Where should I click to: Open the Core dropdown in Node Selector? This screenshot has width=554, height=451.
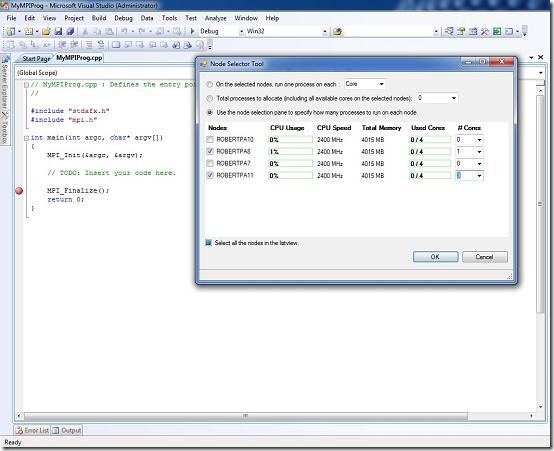pyautogui.click(x=382, y=84)
